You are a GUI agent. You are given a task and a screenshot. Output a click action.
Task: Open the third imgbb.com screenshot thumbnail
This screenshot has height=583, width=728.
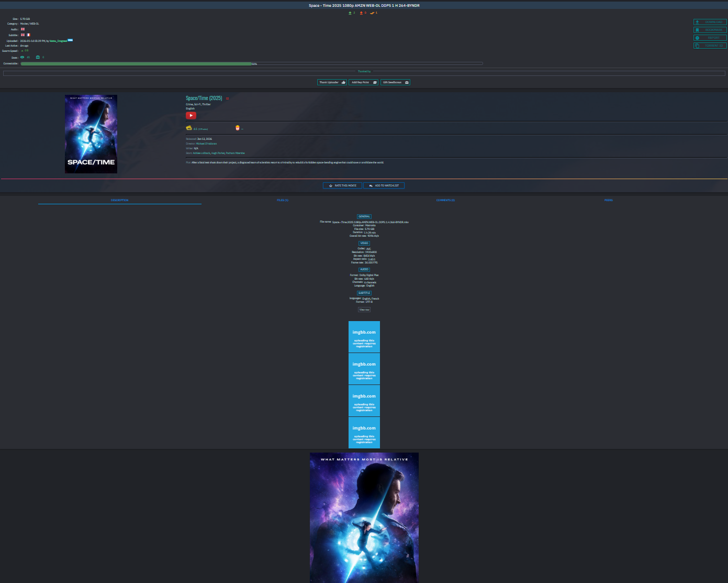(364, 401)
